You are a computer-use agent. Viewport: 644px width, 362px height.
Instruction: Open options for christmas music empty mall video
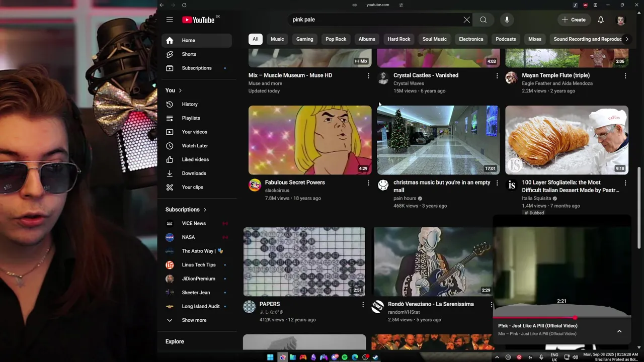tap(497, 183)
